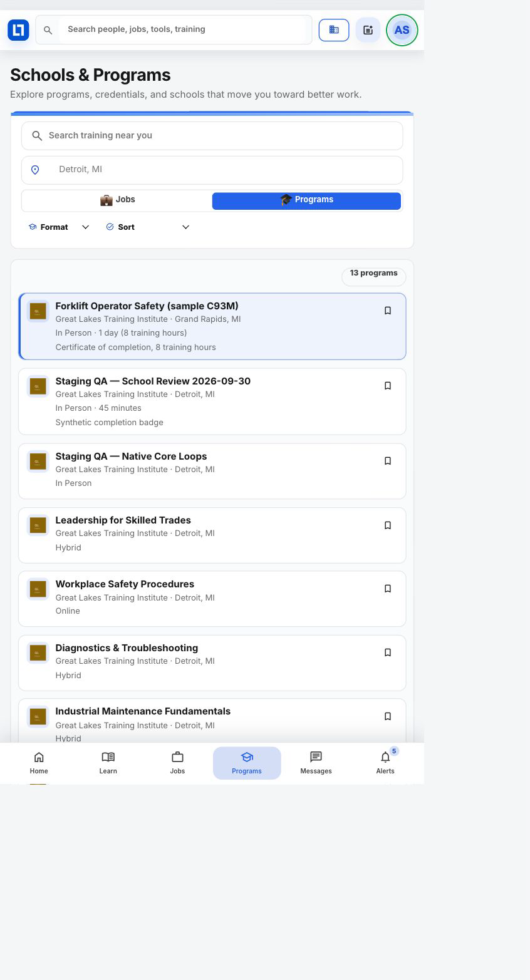
Task: Bookmark Forklift Operator Safety program
Action: pyautogui.click(x=387, y=311)
